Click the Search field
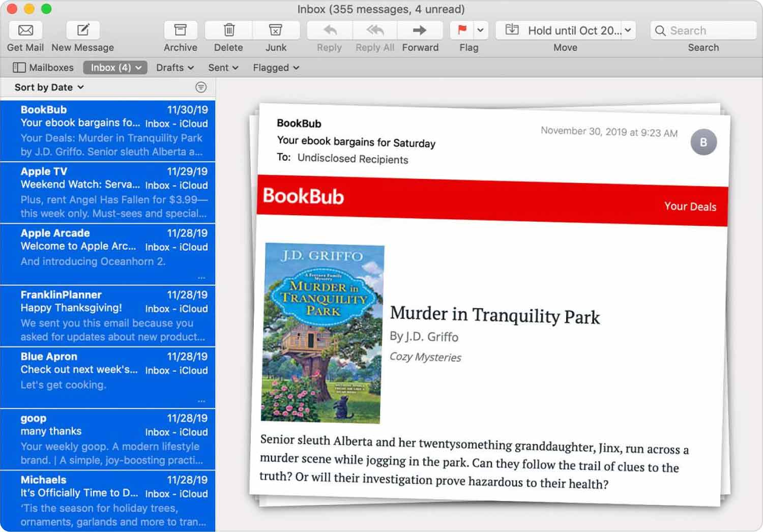The height and width of the screenshot is (532, 763). (703, 31)
